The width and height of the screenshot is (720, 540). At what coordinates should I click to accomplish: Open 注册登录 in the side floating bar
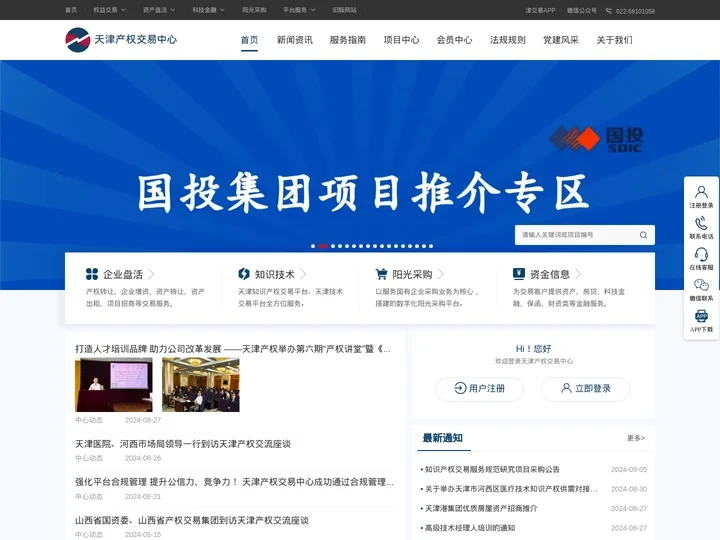(x=701, y=197)
